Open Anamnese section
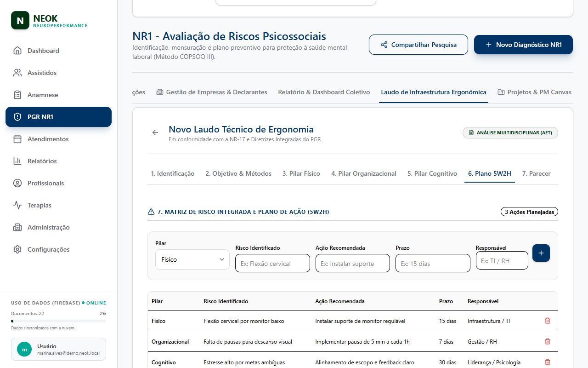The image size is (588, 368). [x=58, y=95]
